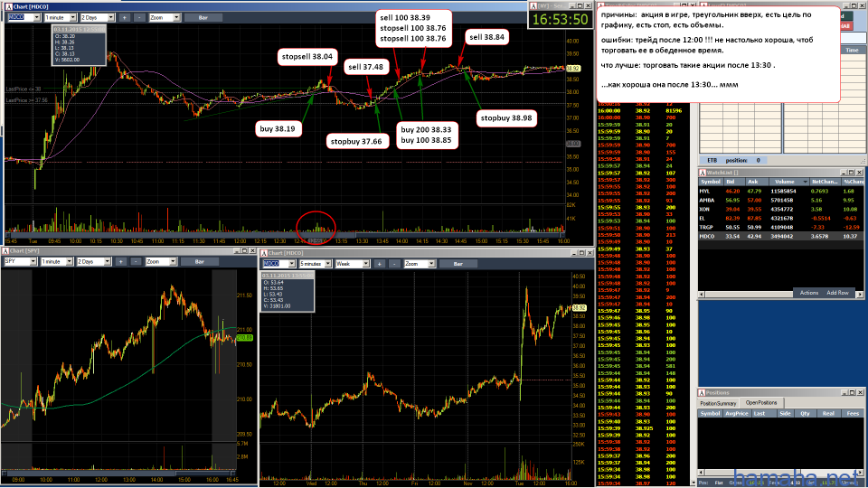Select the MDCO row in the watchlist
868x488 pixels.
coord(780,236)
